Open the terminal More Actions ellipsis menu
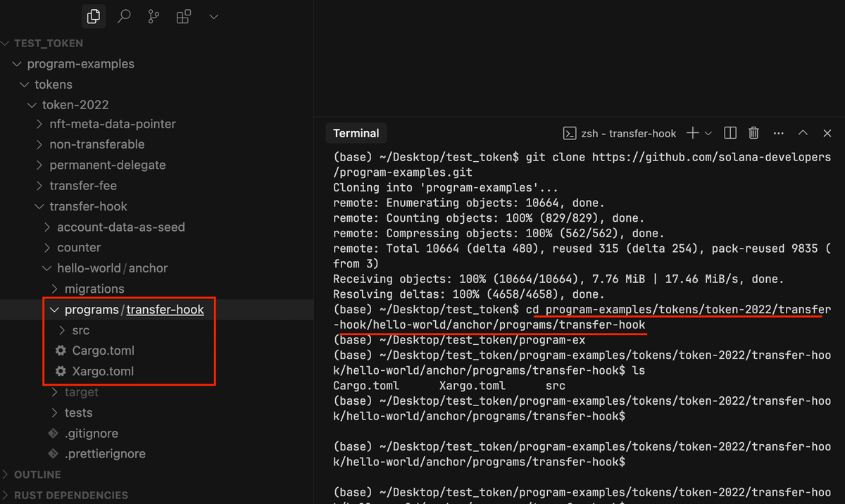Image resolution: width=845 pixels, height=504 pixels. [x=778, y=132]
